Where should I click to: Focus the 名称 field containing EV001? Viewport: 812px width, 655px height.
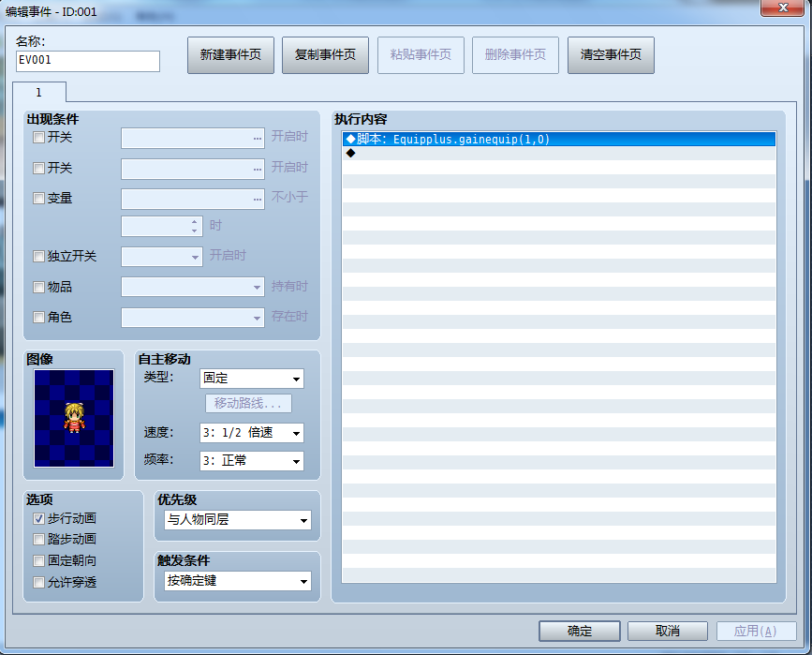point(88,61)
